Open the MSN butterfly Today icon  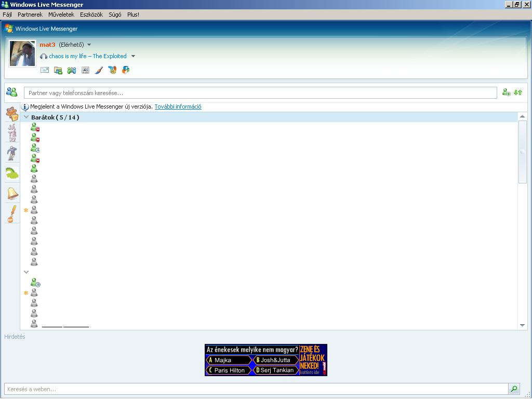click(112, 70)
